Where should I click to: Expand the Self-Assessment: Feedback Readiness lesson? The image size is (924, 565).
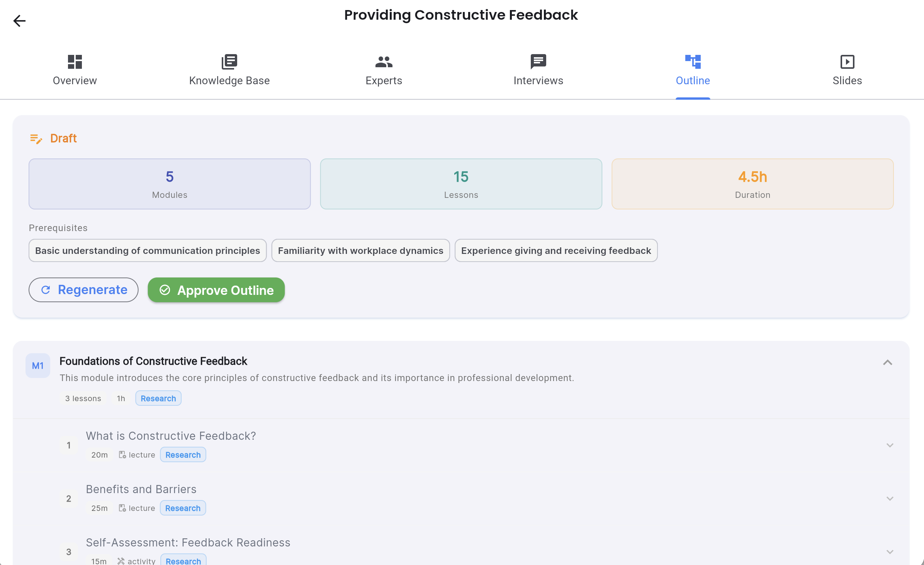[x=890, y=551]
